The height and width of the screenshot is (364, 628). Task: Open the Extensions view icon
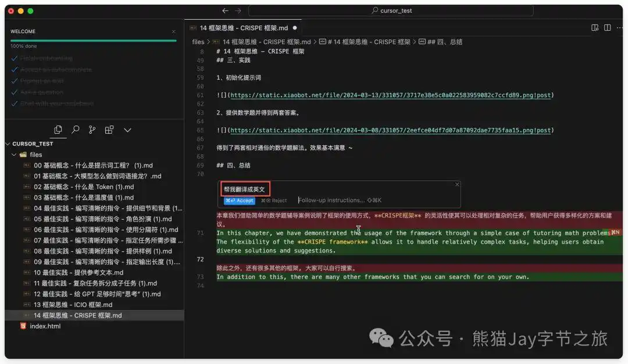click(109, 130)
